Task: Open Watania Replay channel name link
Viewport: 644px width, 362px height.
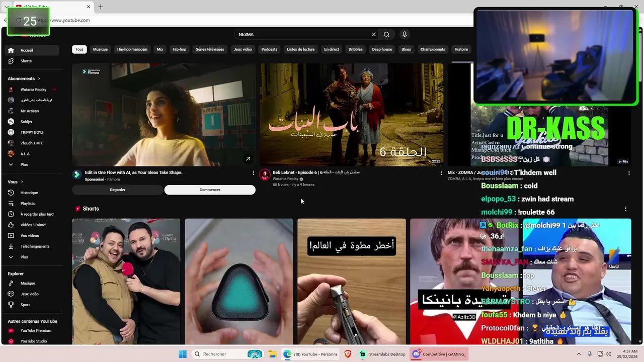Action: [285, 179]
